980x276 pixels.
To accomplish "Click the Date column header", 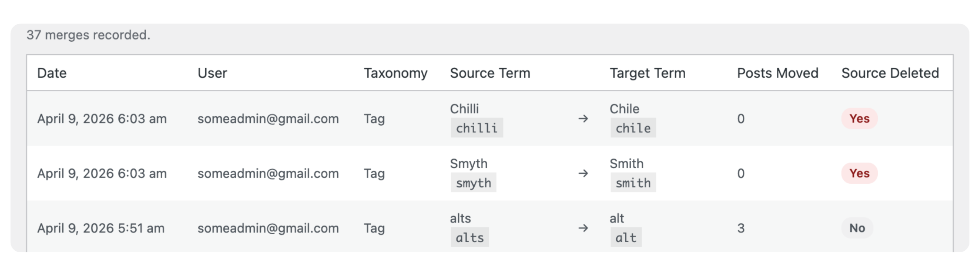I will point(52,73).
